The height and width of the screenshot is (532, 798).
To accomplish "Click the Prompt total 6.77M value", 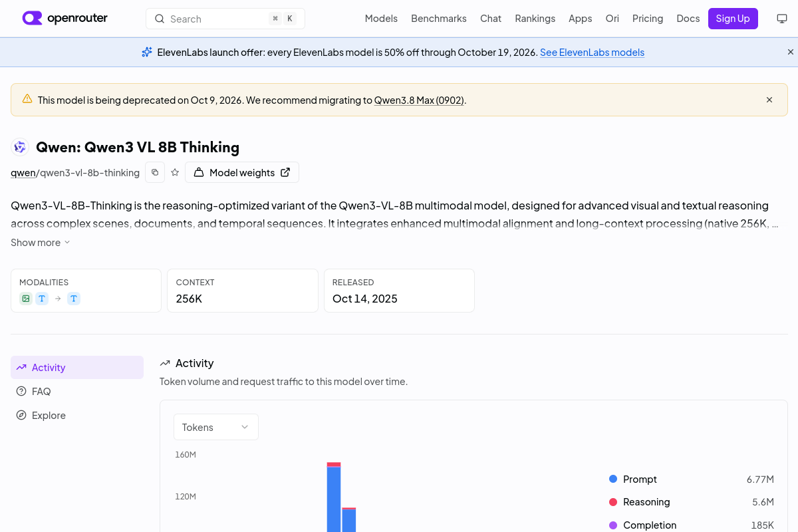I will point(760,479).
